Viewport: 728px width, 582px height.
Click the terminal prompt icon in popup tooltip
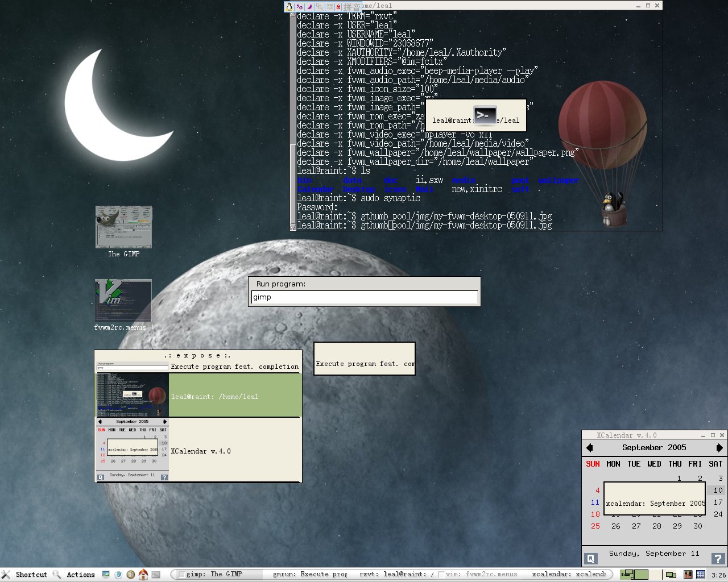pyautogui.click(x=485, y=115)
